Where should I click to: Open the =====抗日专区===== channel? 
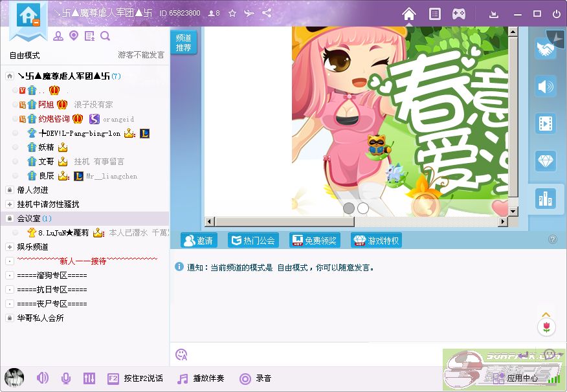click(52, 289)
